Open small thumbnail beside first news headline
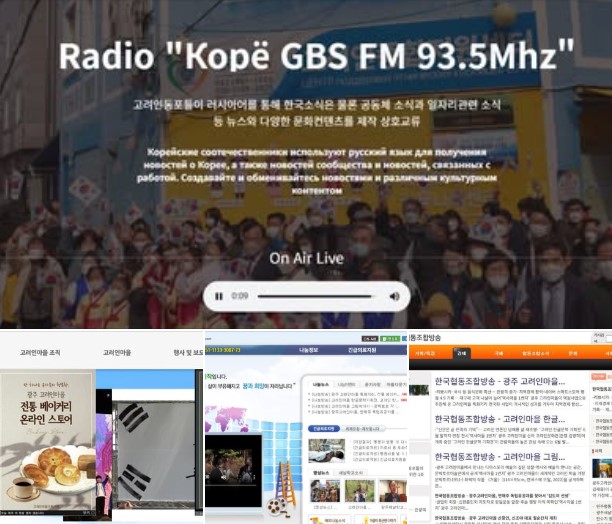This screenshot has height=524, width=612. (419, 390)
